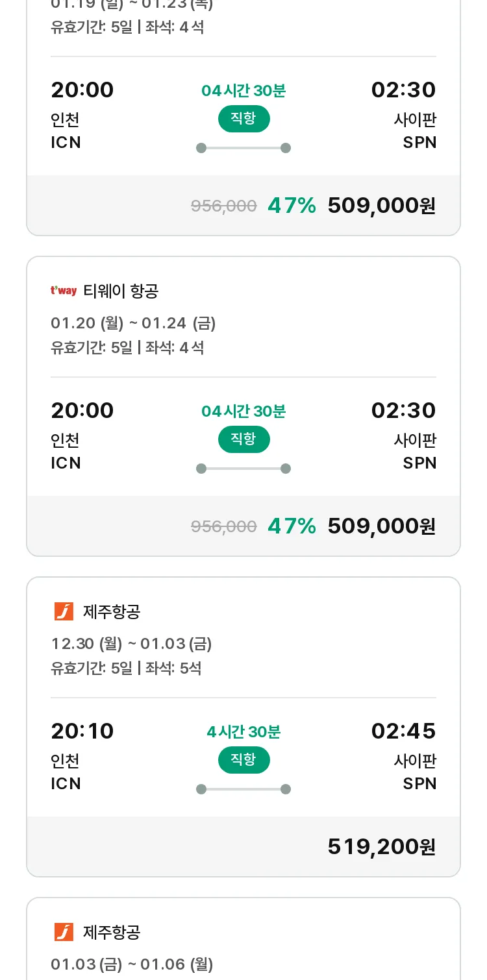Viewport: 487px width, 980px height.
Task: Tap the 직항 badge on the topmost flight card
Action: click(x=243, y=119)
